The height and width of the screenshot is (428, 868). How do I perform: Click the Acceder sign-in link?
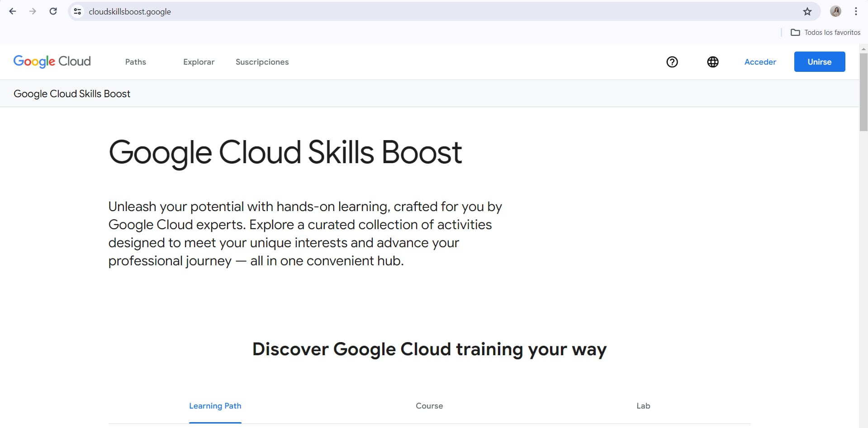(x=760, y=62)
